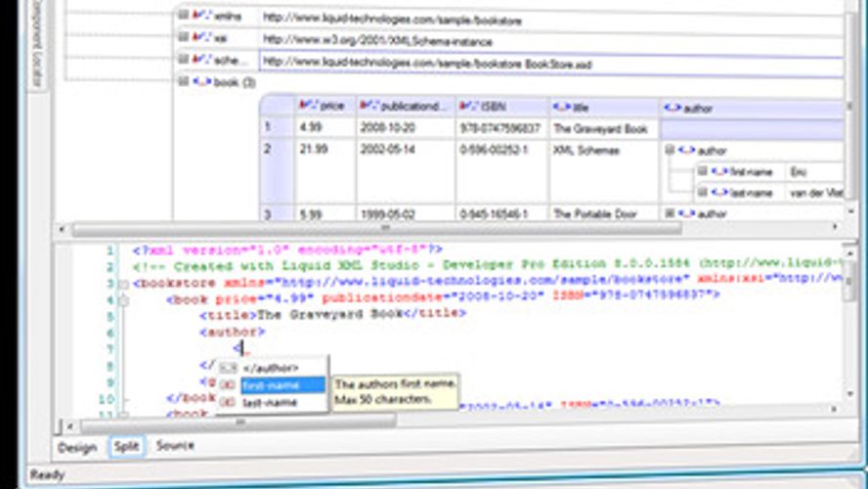Select book row number 1
The height and width of the screenshot is (489, 868).
click(277, 128)
